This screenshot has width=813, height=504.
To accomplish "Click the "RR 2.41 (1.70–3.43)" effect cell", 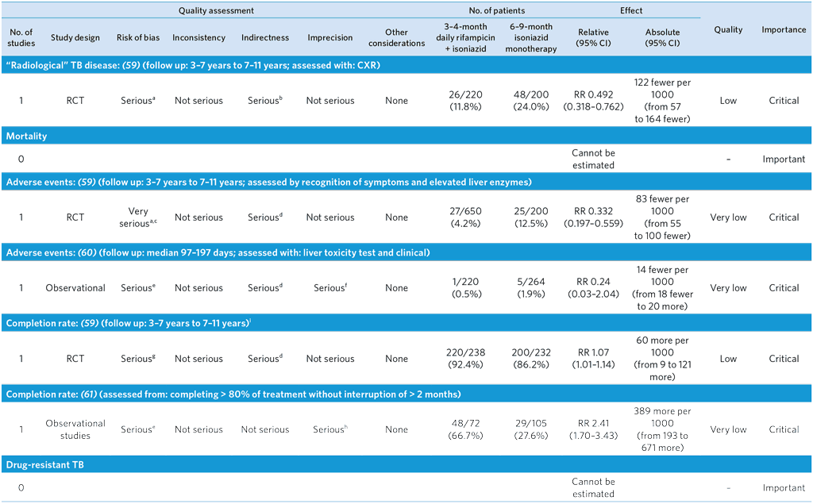I will point(593,429).
